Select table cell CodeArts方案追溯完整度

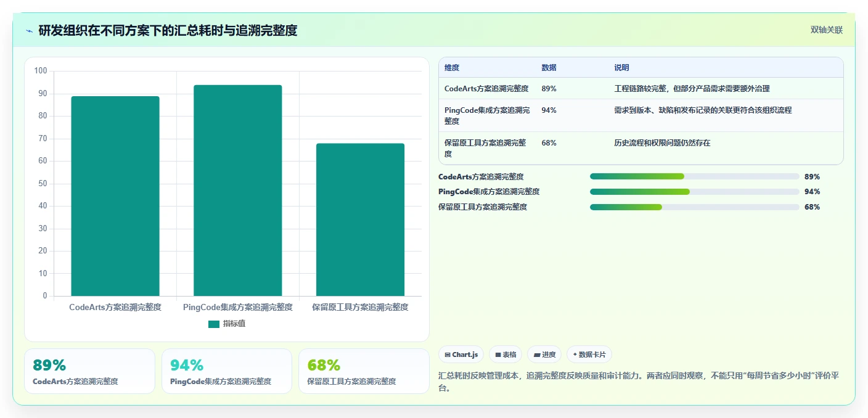click(x=486, y=89)
